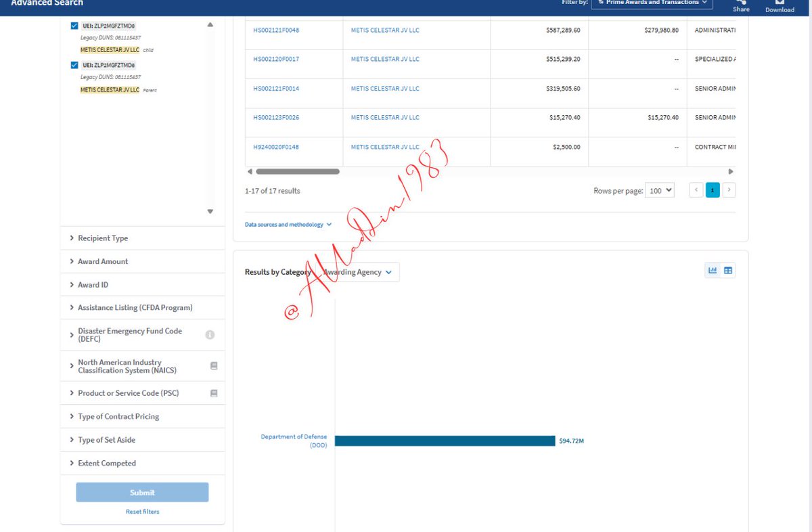Click the Download icon in header
This screenshot has height=532, width=812.
[x=780, y=2]
